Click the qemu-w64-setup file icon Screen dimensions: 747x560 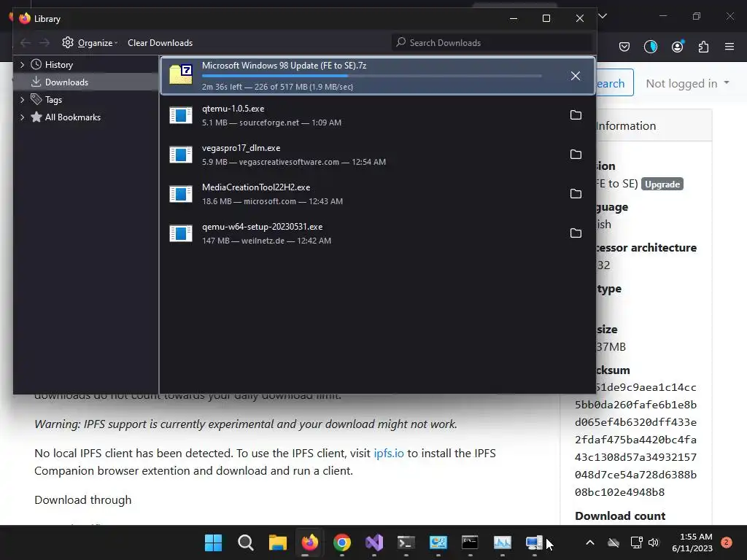click(x=181, y=234)
